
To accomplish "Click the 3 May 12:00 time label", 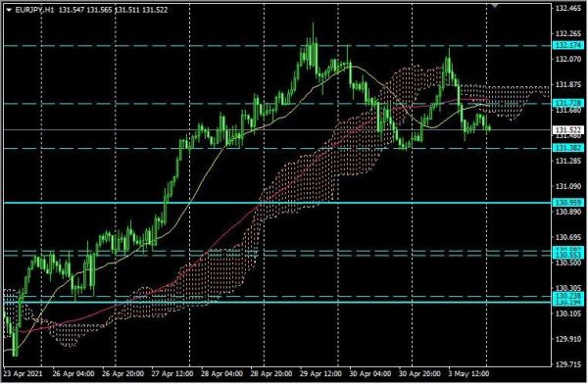I will point(468,374).
